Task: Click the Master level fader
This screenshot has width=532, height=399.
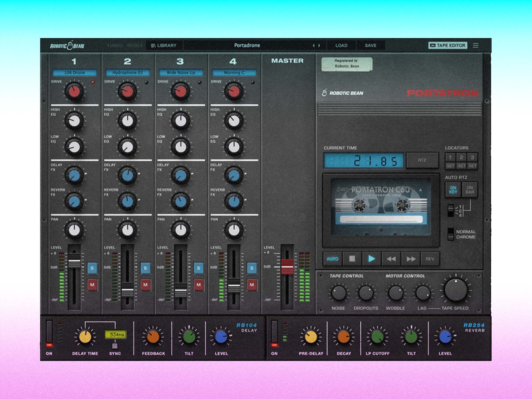Action: (x=287, y=267)
